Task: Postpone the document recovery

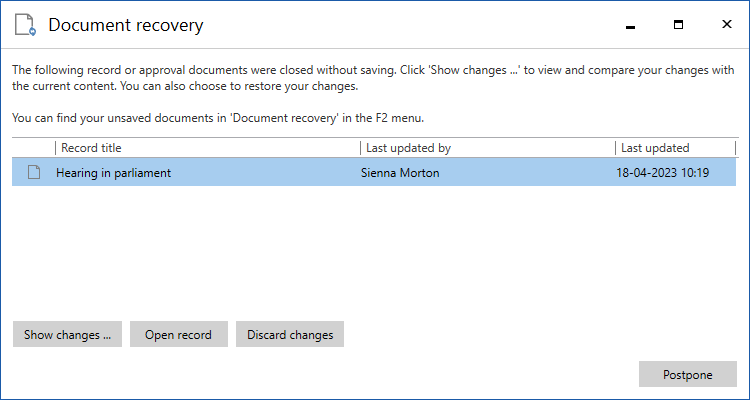Action: point(687,375)
